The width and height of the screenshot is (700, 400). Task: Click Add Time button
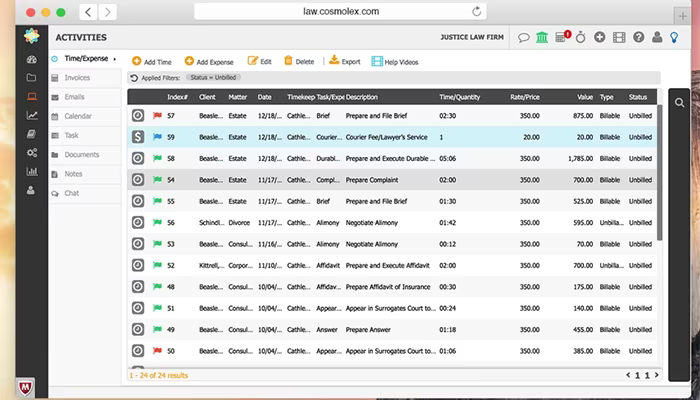point(152,62)
